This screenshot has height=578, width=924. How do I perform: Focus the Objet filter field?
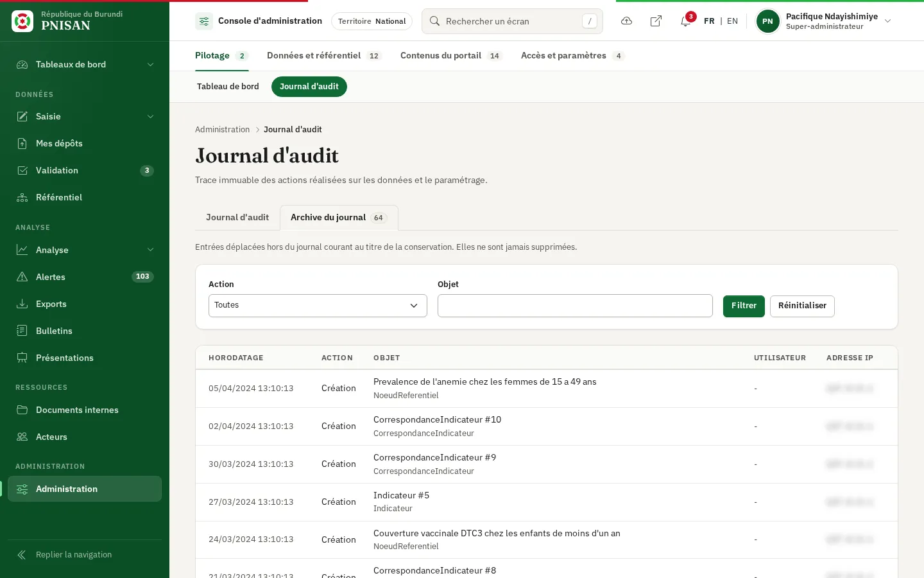coord(575,306)
